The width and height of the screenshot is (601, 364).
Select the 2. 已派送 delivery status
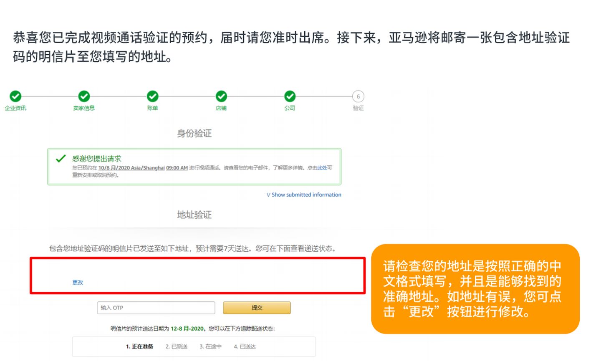177,346
